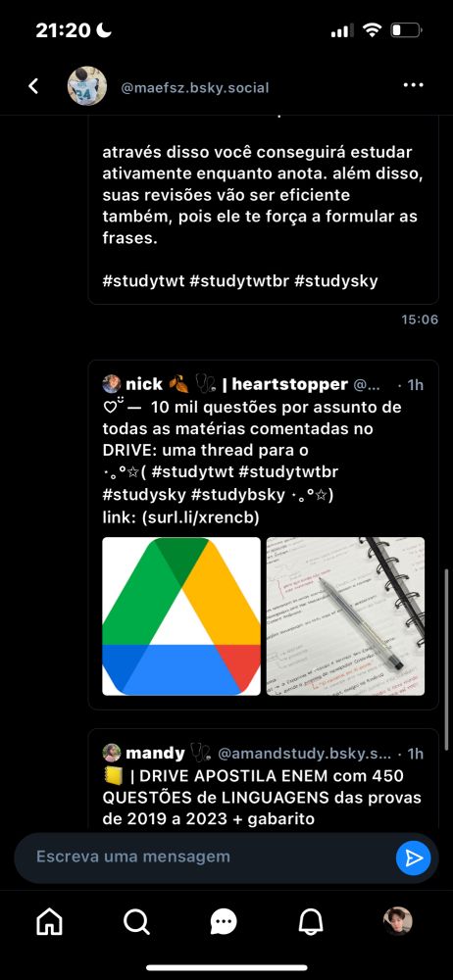Open the Chat messages tab

click(224, 921)
